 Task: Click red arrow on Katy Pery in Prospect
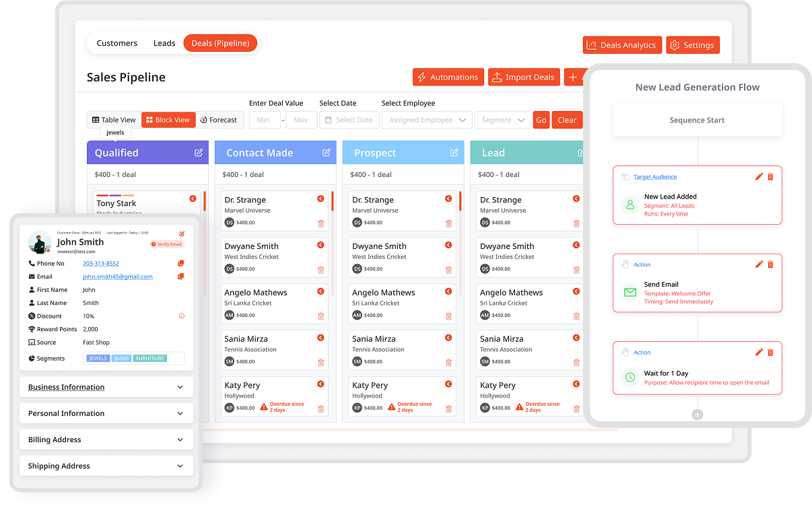(x=448, y=384)
